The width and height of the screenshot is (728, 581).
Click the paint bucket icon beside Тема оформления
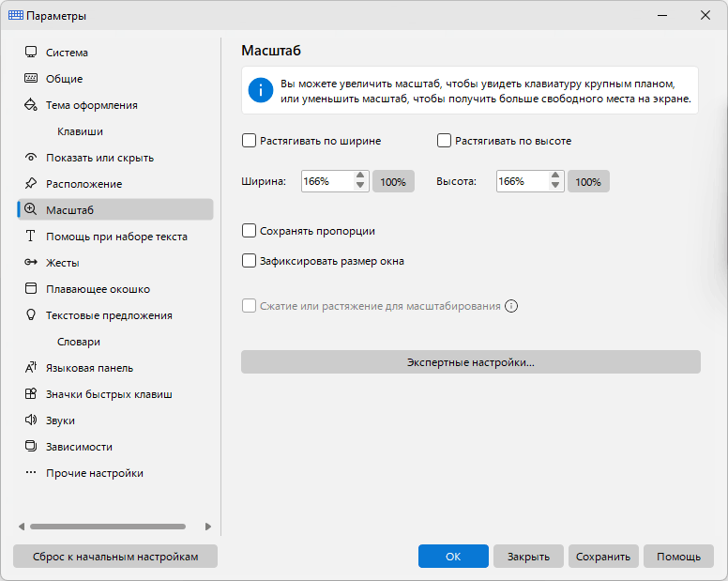[31, 104]
